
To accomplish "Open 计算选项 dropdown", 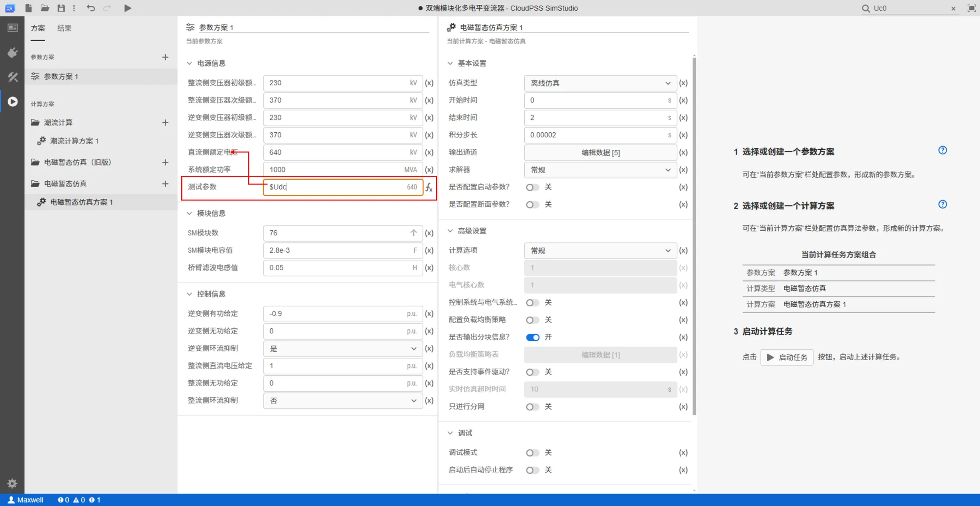I will tap(600, 250).
